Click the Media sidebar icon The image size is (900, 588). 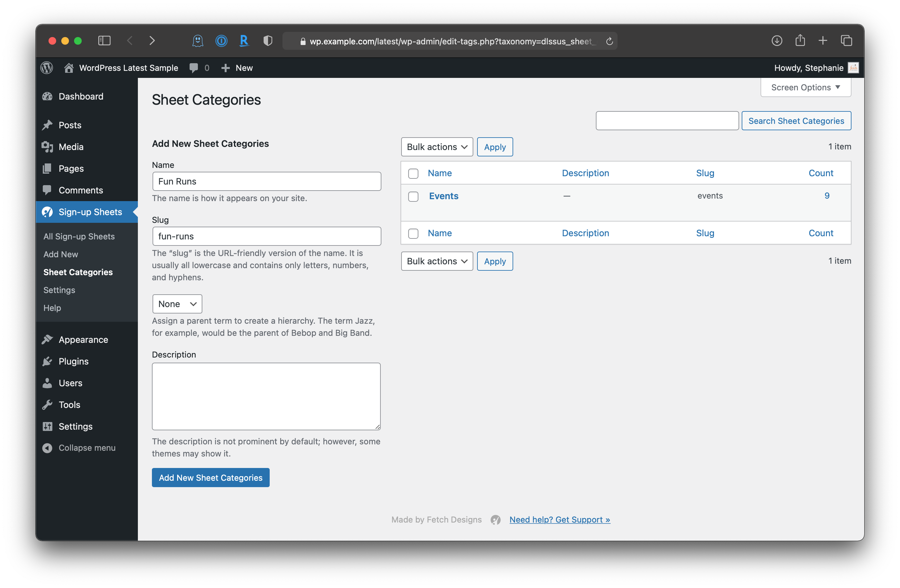47,147
